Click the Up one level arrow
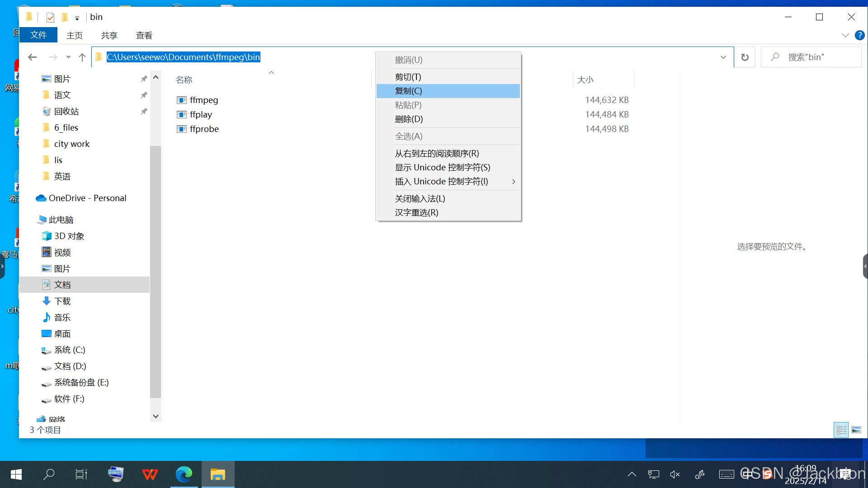 [x=82, y=57]
